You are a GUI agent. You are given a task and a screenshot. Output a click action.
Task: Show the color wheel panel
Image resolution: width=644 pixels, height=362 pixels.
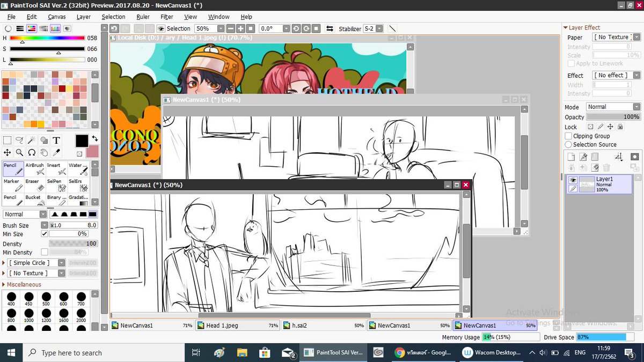pyautogui.click(x=8, y=28)
